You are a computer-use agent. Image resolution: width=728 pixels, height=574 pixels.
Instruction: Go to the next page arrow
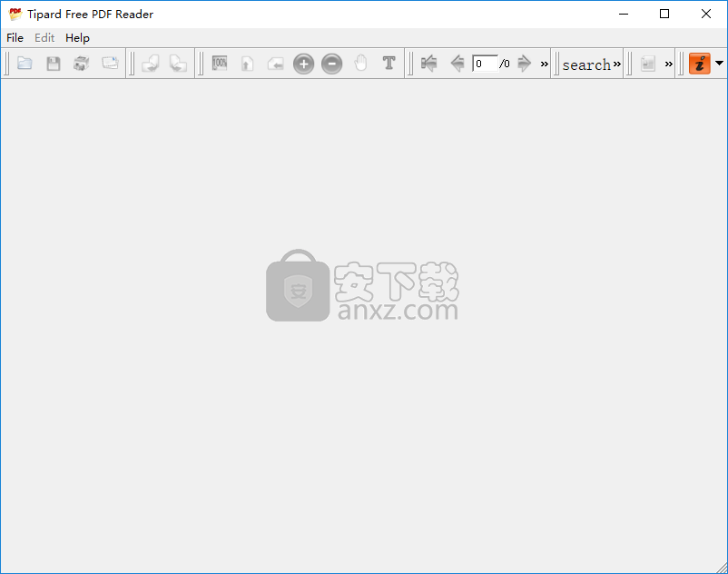click(x=524, y=64)
